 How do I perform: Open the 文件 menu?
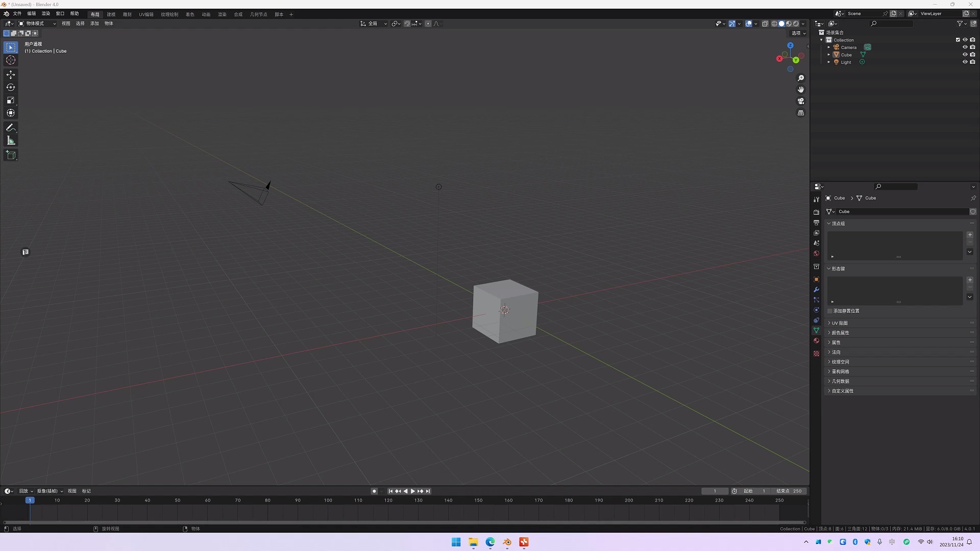pos(17,13)
